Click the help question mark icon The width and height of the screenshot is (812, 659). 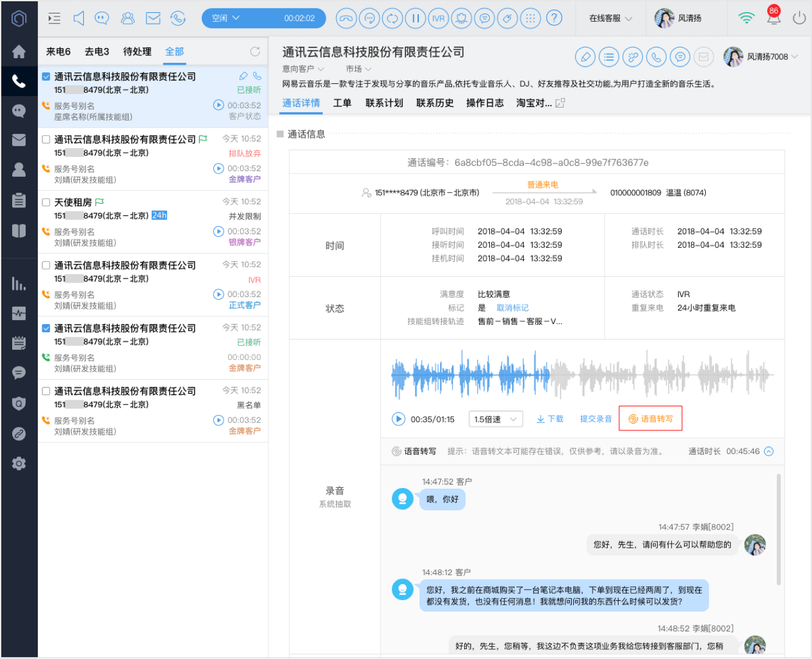point(554,19)
